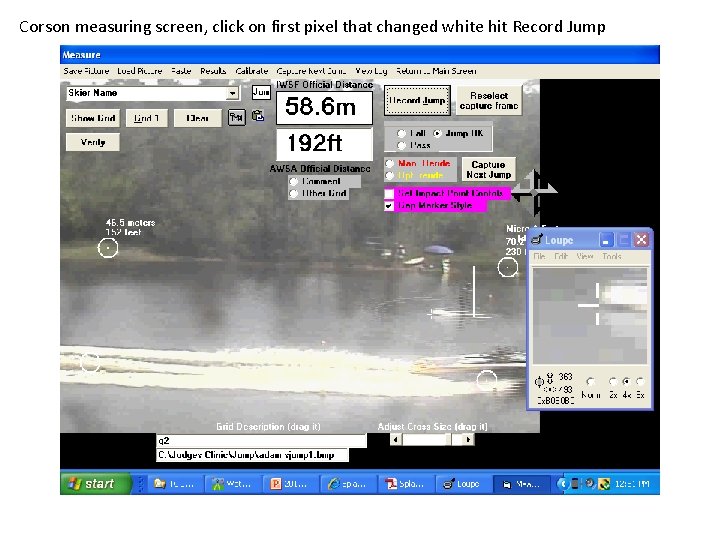Click left arrow of Adjust Cross Size scrollbar
Screen dimensions: 720x540
[x=396, y=440]
